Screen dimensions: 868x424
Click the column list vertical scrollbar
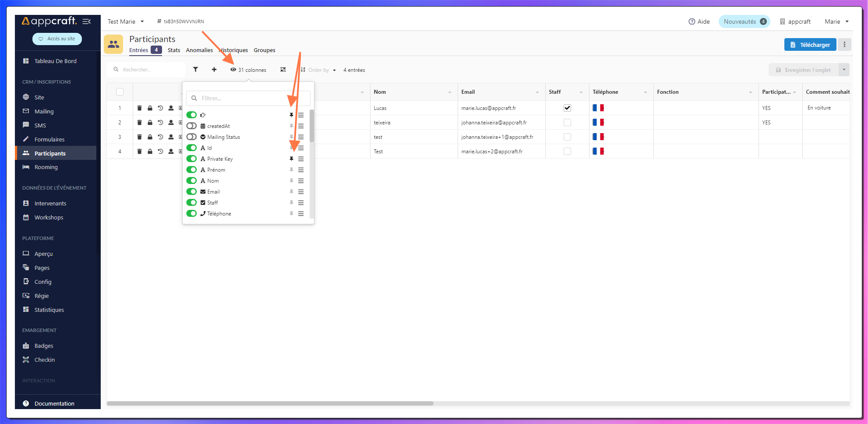(x=312, y=127)
